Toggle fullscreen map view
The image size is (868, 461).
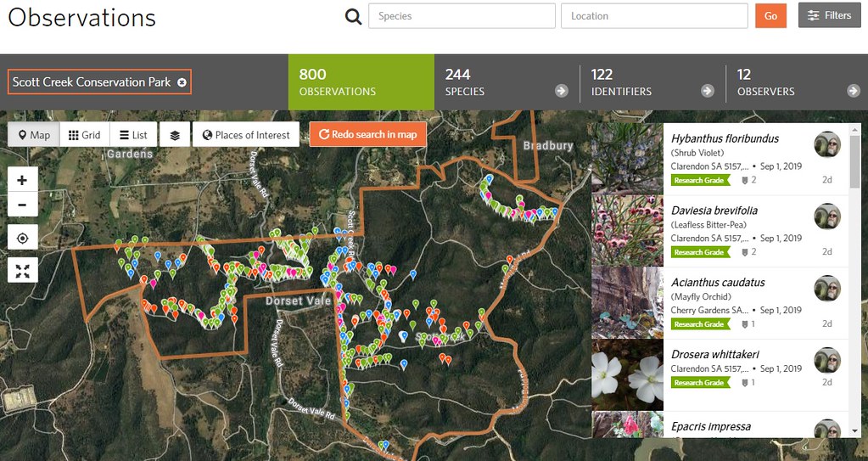pos(22,271)
